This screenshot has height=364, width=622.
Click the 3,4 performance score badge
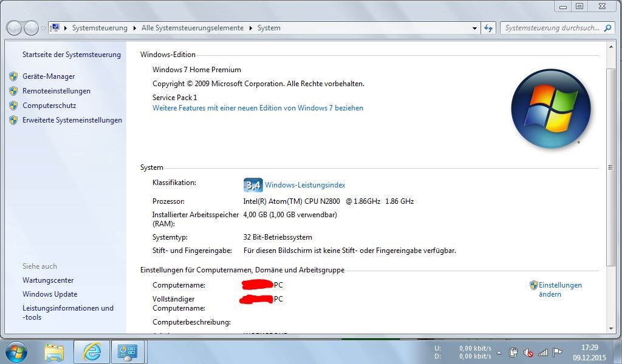[x=253, y=185]
